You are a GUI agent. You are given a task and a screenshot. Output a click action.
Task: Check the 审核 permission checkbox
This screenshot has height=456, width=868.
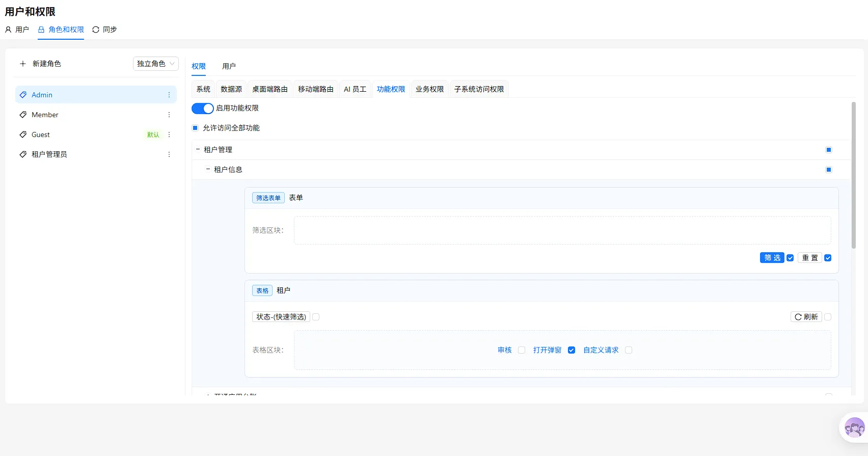(522, 350)
